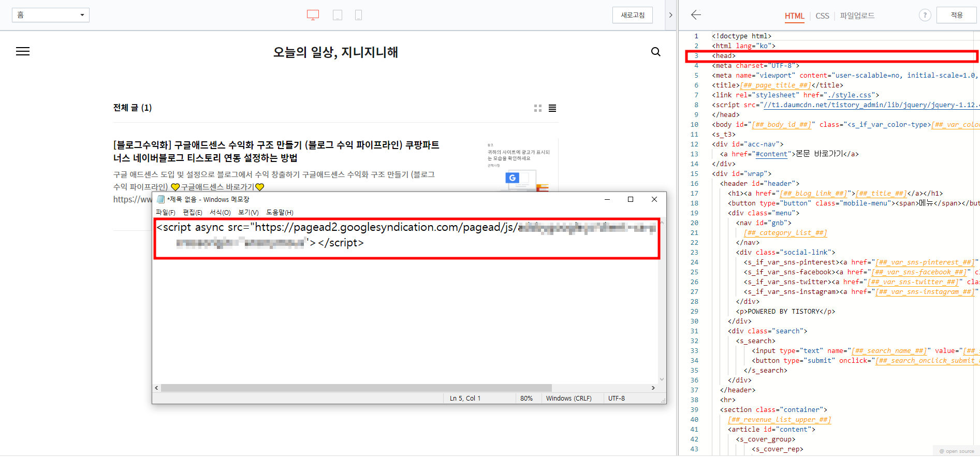This screenshot has width=980, height=457.
Task: Click line 6 <title> tag
Action: pos(726,85)
